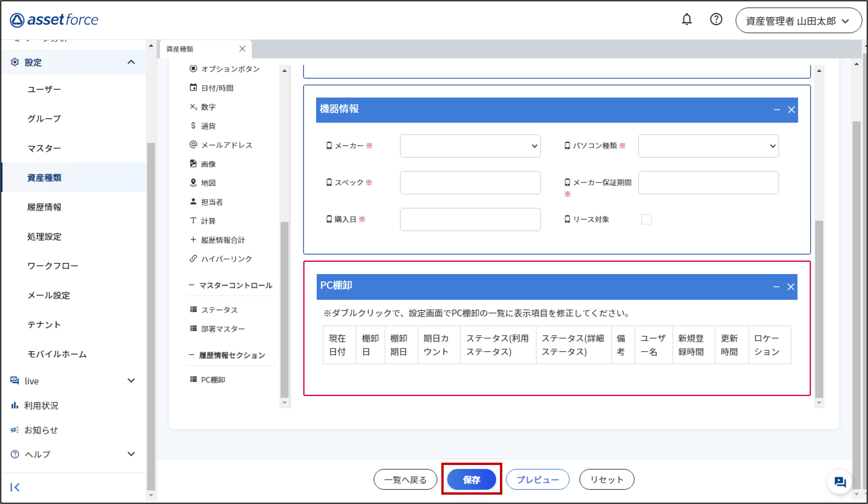The width and height of the screenshot is (868, 504).
Task: Add the 日付/時間 control
Action: click(x=212, y=88)
